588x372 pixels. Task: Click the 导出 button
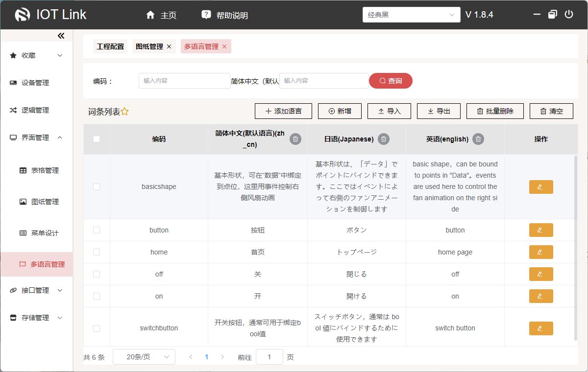[439, 111]
